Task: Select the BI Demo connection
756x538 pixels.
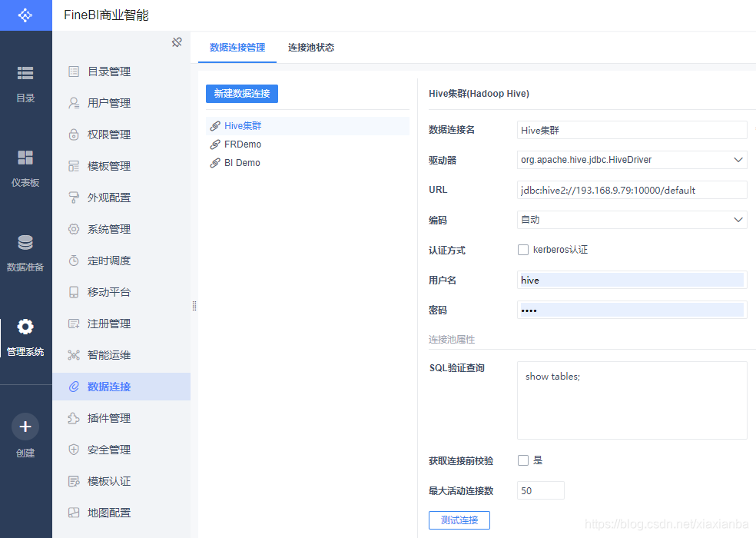Action: tap(307, 163)
